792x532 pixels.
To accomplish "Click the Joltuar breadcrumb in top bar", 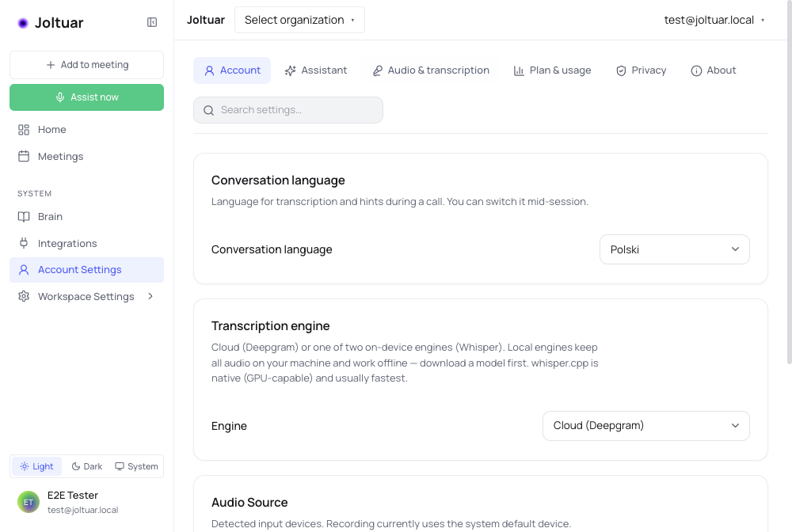I will [x=206, y=21].
